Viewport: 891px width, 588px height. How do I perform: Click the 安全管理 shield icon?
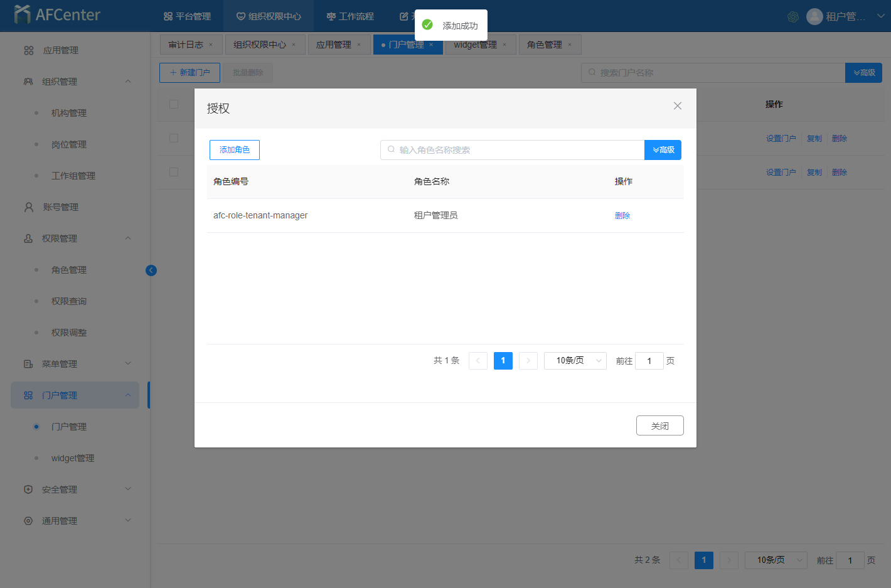(x=28, y=489)
